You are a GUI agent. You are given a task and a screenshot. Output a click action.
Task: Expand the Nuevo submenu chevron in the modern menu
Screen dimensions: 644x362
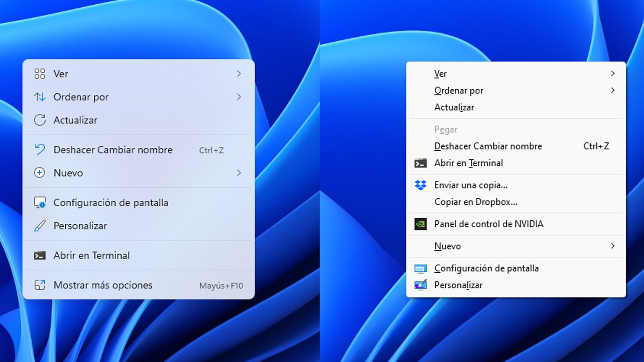click(239, 173)
